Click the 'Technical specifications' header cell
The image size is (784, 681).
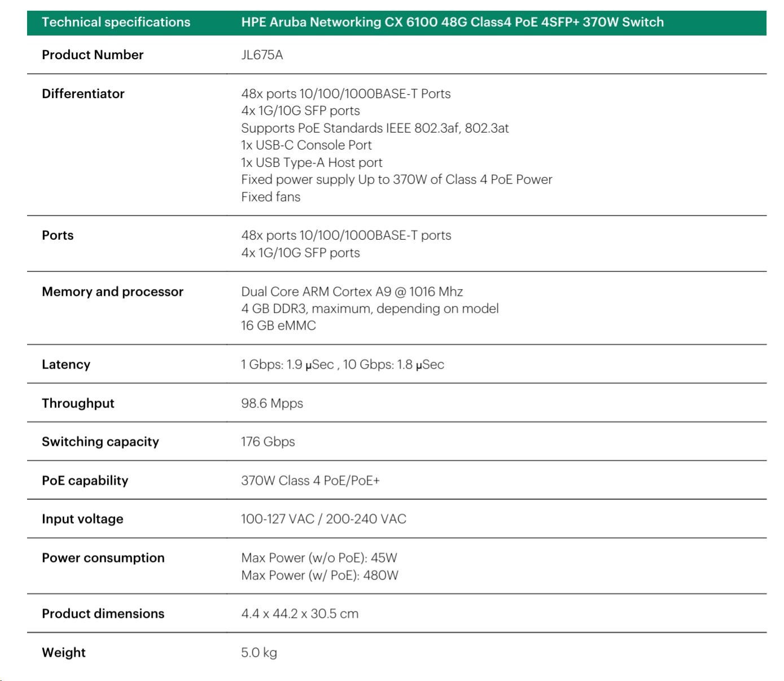116,23
